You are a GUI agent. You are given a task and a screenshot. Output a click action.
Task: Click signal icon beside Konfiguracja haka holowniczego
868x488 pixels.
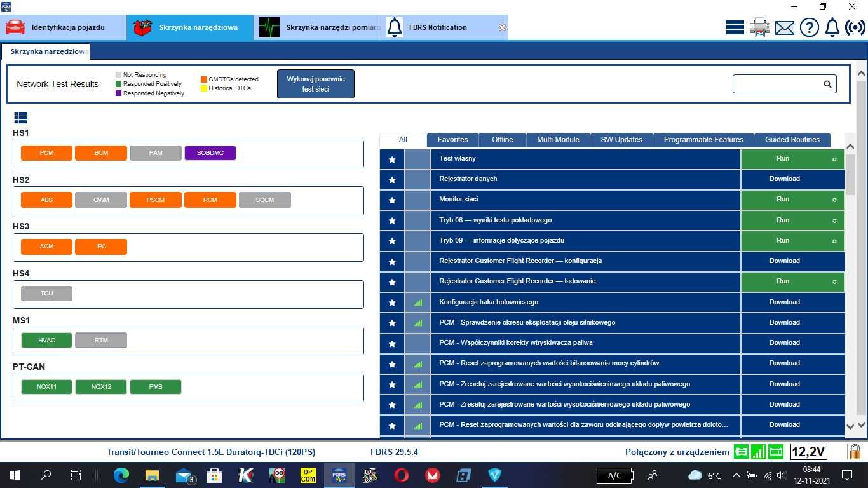click(418, 302)
